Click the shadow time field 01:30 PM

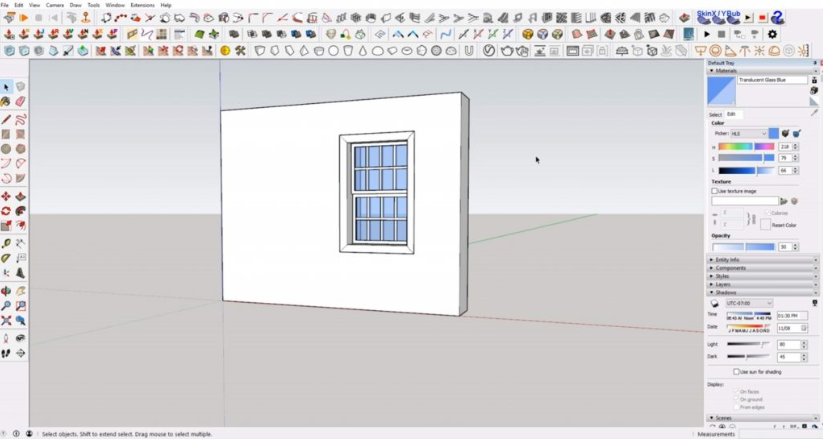click(792, 316)
